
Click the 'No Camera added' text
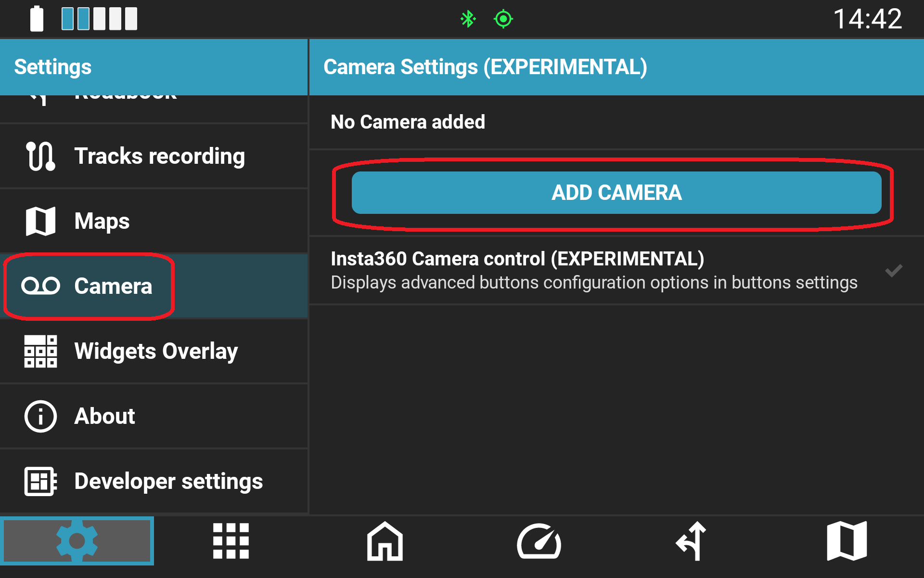pyautogui.click(x=408, y=122)
